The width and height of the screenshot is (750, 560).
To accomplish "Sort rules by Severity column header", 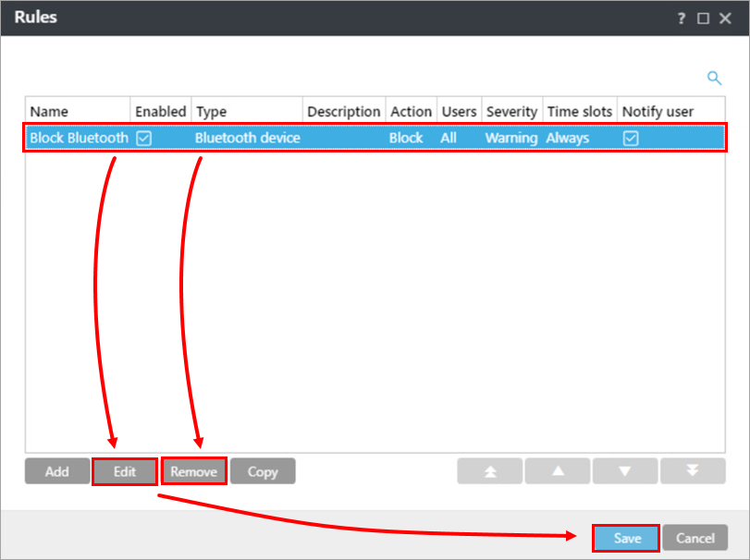I will coord(511,111).
